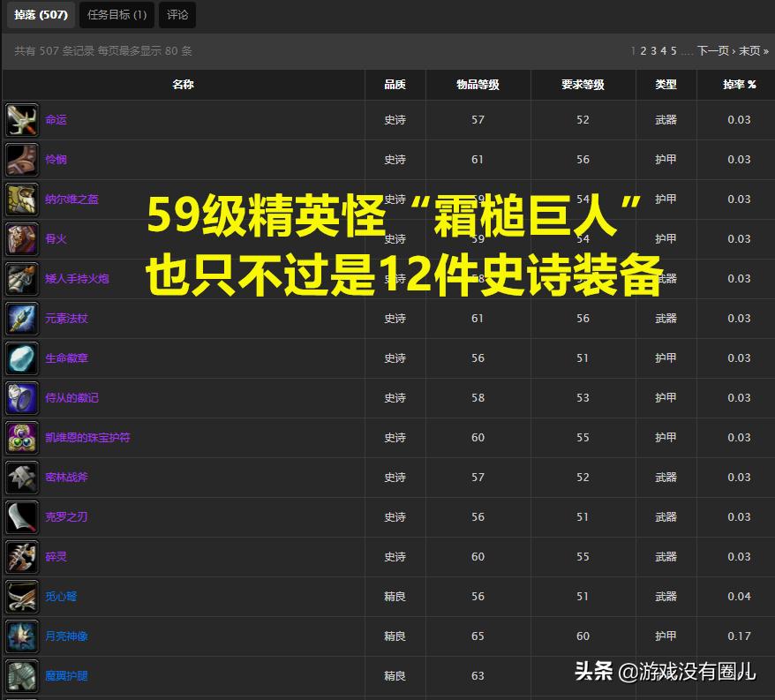Image resolution: width=775 pixels, height=700 pixels.
Task: Sort the table by 物品等级 column
Action: (478, 84)
